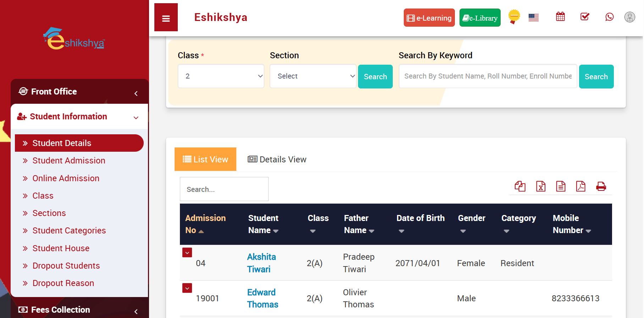
Task: Open Student Categories menu item
Action: pyautogui.click(x=69, y=231)
